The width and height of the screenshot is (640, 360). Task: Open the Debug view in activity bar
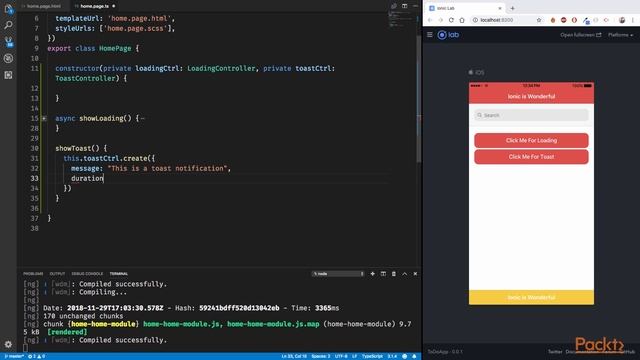coord(8,58)
